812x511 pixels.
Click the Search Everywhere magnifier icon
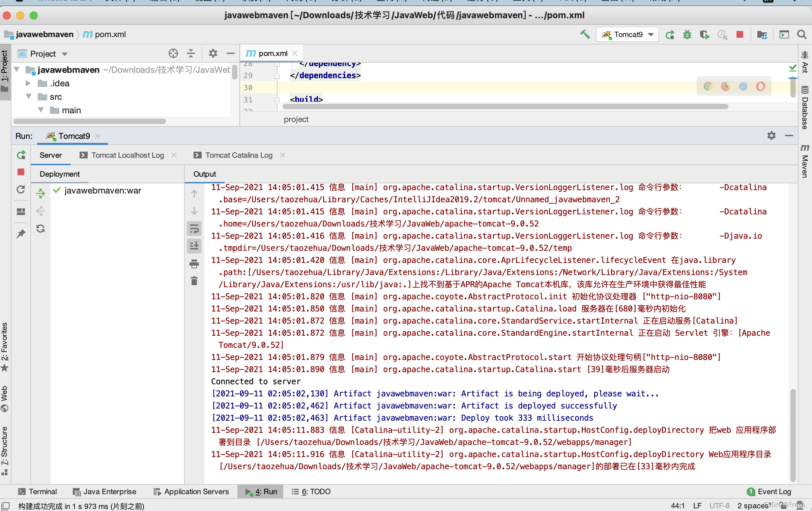802,34
